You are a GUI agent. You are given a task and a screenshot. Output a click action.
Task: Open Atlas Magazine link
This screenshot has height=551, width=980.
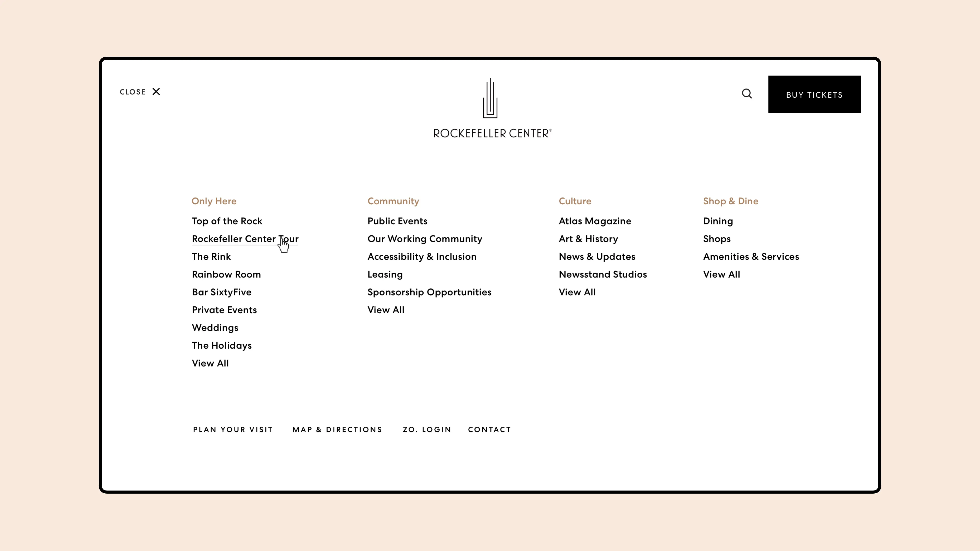tap(595, 221)
